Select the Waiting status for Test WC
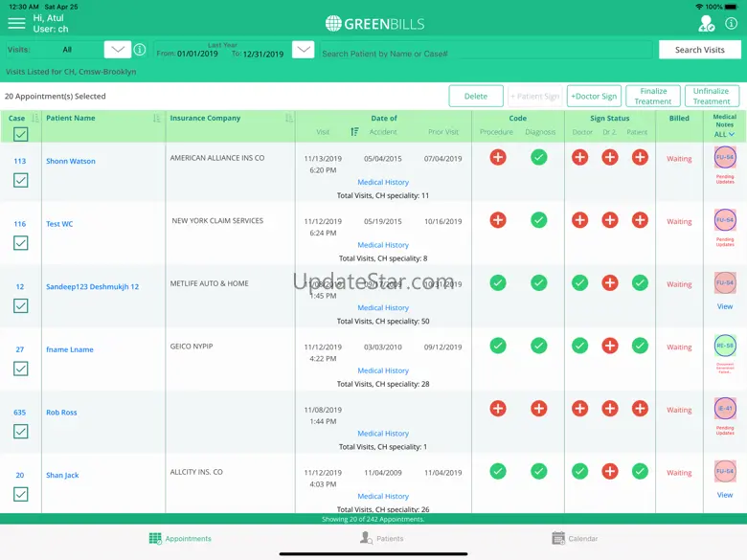 [x=679, y=221]
